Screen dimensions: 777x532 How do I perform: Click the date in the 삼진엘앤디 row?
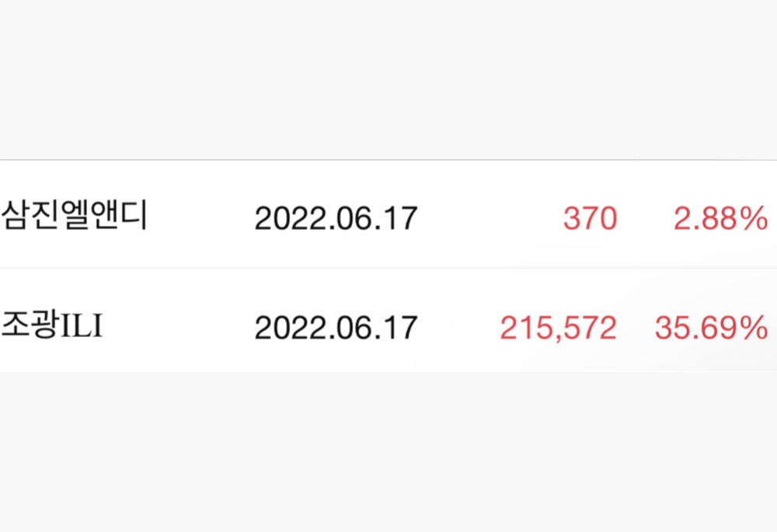336,219
